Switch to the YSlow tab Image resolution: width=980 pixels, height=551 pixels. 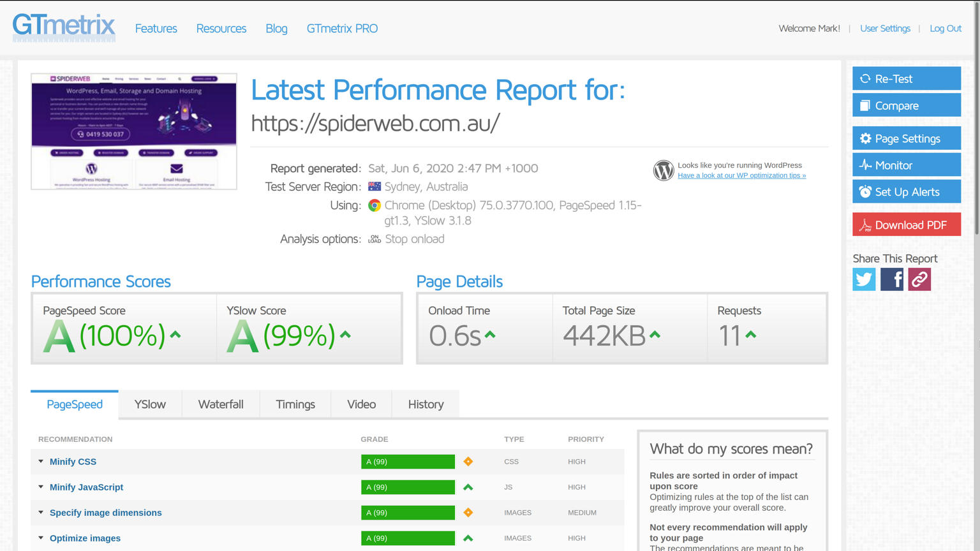click(x=150, y=404)
